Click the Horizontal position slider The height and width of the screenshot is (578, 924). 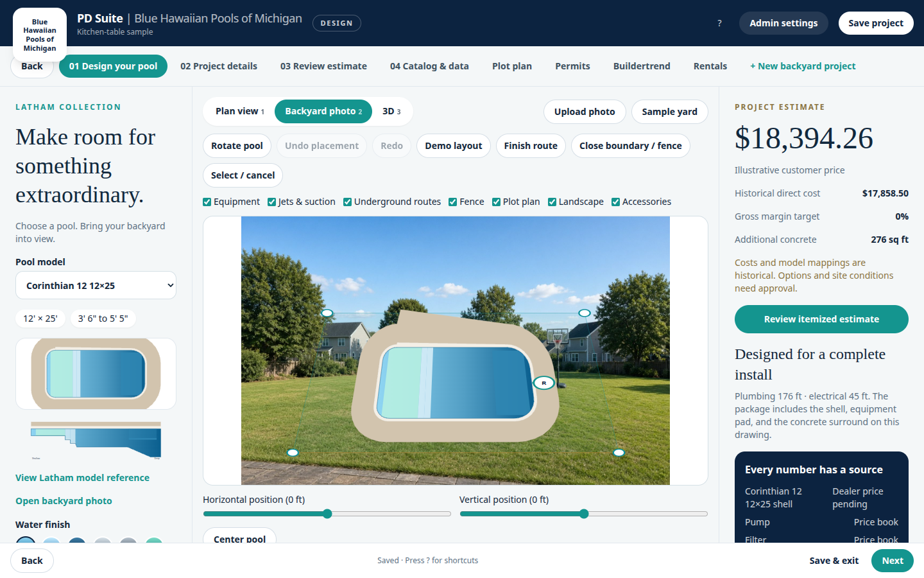tap(327, 514)
